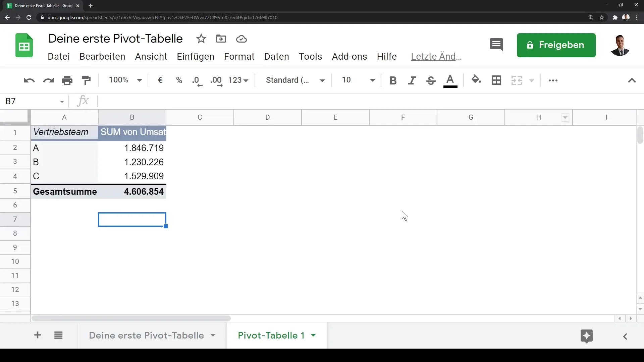Select the paint format roller icon
Viewport: 644px width, 362px height.
click(x=86, y=80)
